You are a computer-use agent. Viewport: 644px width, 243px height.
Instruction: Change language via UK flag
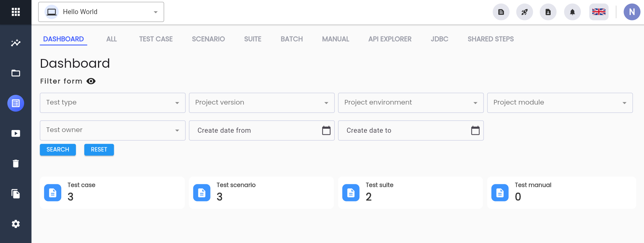599,12
